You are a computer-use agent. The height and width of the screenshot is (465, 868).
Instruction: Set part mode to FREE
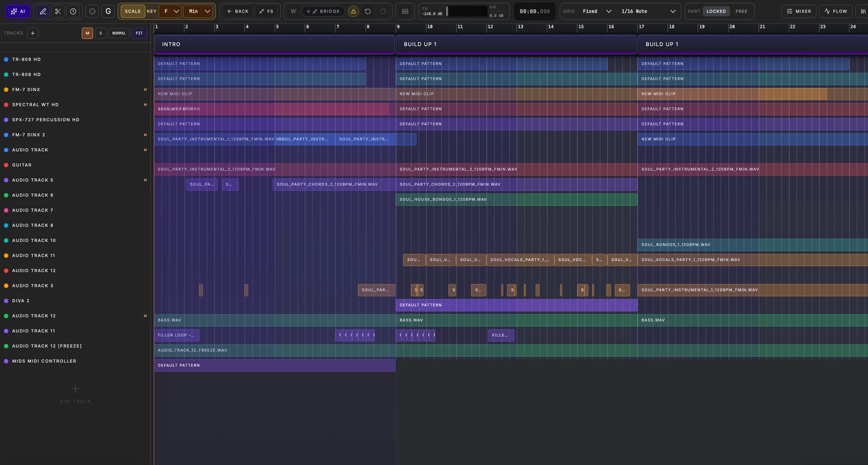[x=741, y=11]
